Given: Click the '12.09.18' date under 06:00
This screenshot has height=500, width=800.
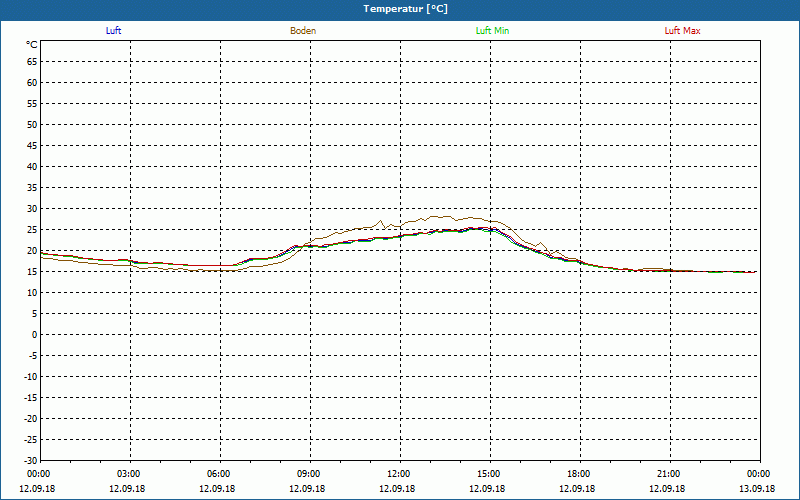Looking at the screenshot, I should coord(217,489).
